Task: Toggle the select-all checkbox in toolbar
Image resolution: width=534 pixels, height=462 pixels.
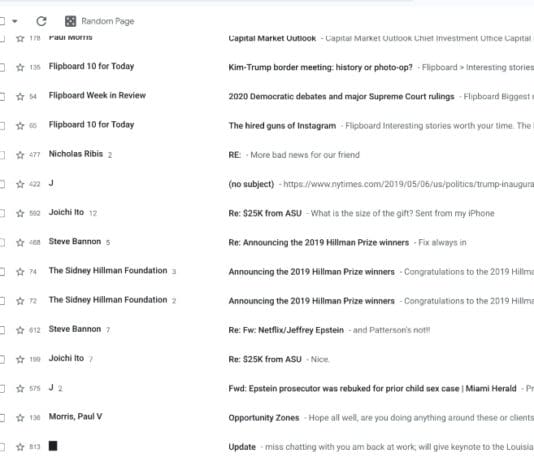Action: [x=2, y=21]
